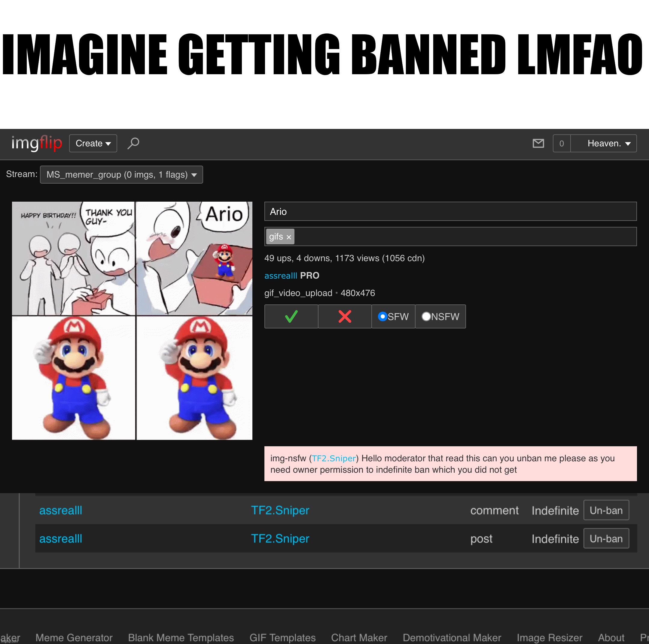Image resolution: width=649 pixels, height=644 pixels.
Task: Click the 'Stream:' label
Action: coord(22,174)
